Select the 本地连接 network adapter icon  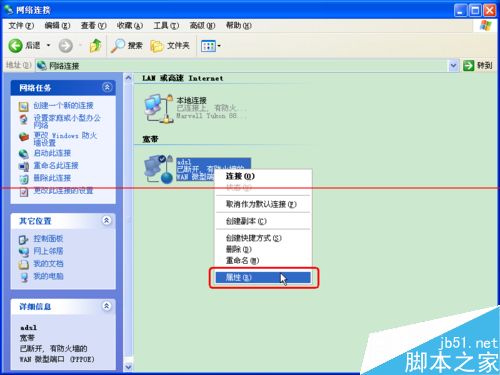(x=159, y=108)
